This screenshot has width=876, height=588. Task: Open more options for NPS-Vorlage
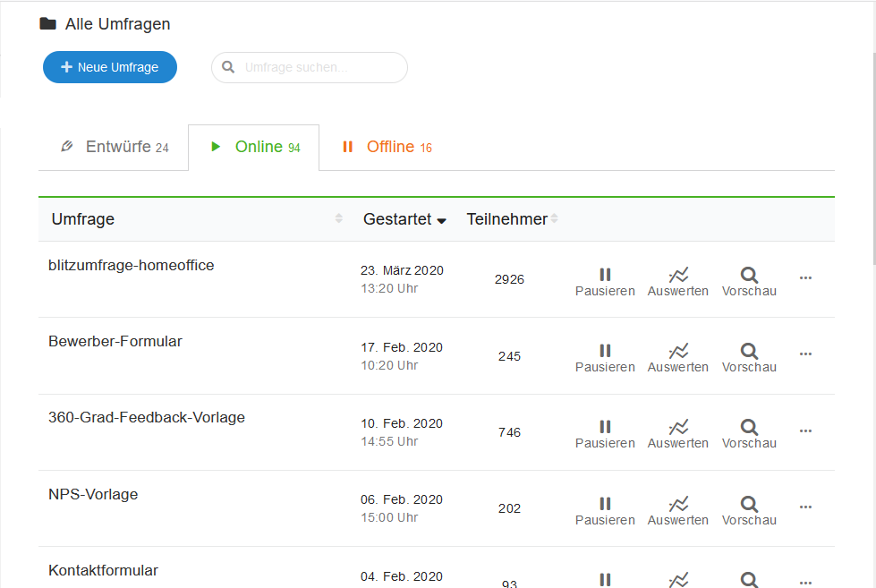805,507
